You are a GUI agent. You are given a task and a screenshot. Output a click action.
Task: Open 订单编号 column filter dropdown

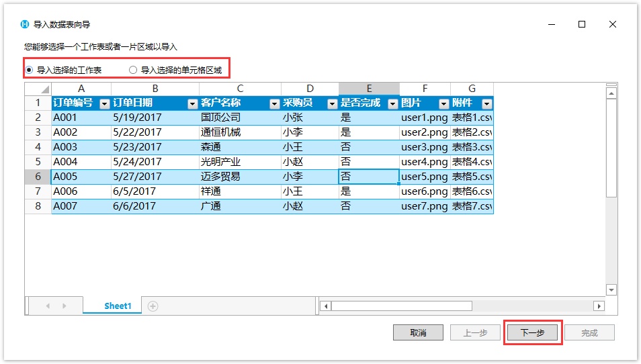coord(105,104)
